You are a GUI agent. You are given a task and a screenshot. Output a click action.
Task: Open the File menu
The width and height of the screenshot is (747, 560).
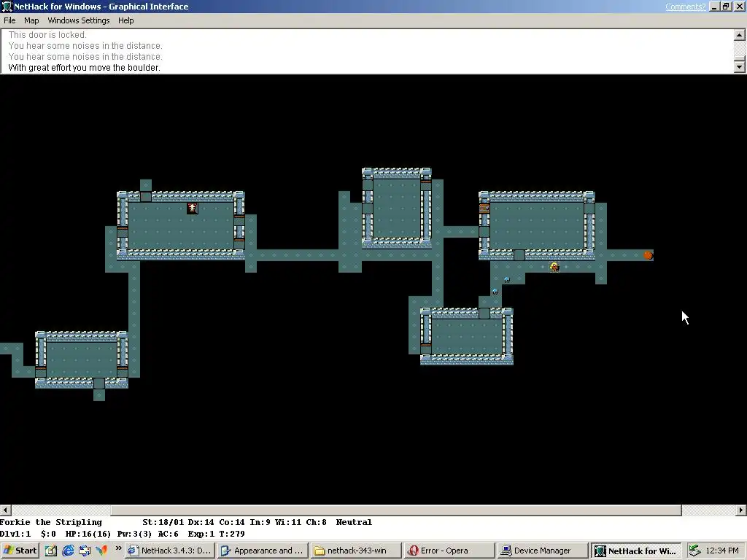click(x=9, y=20)
